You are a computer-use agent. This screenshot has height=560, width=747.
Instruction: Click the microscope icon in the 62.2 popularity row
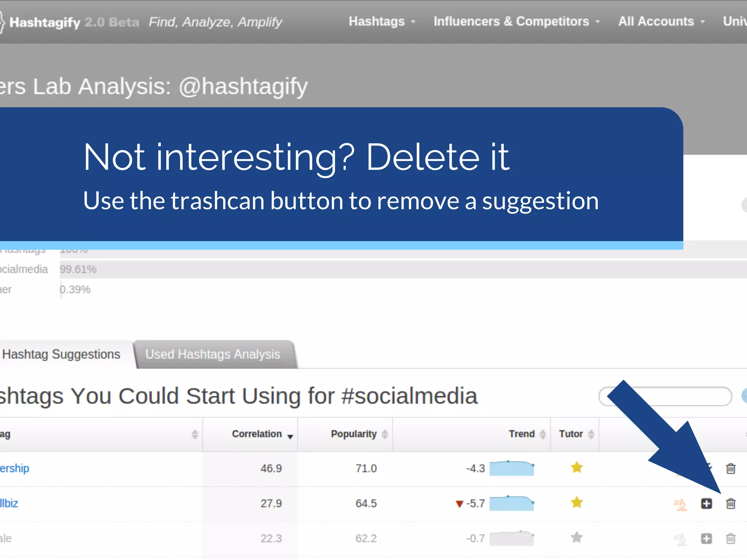pyautogui.click(x=680, y=539)
